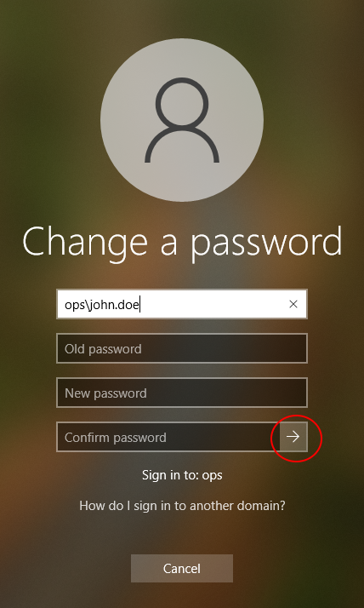Select the 'Confirm password' placeholder text
Screen dimensions: 364x608
[x=116, y=438]
